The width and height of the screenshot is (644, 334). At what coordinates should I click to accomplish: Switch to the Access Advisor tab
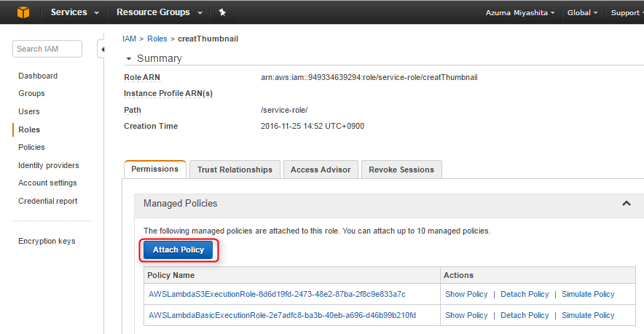click(321, 170)
